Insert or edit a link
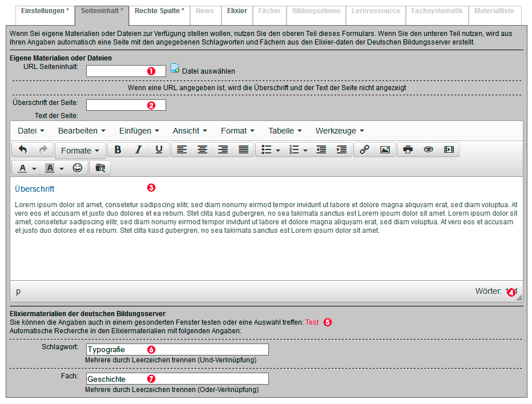This screenshot has height=404, width=532. click(x=364, y=150)
